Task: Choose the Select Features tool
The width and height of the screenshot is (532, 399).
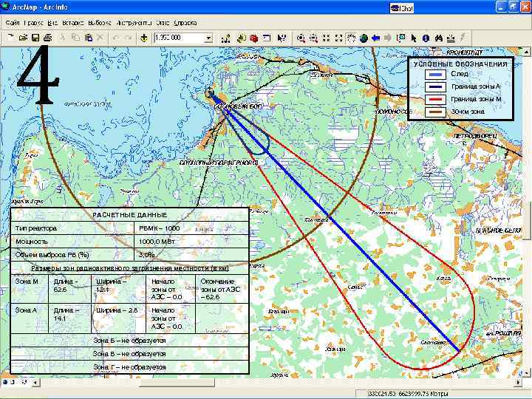Action: tap(401, 38)
